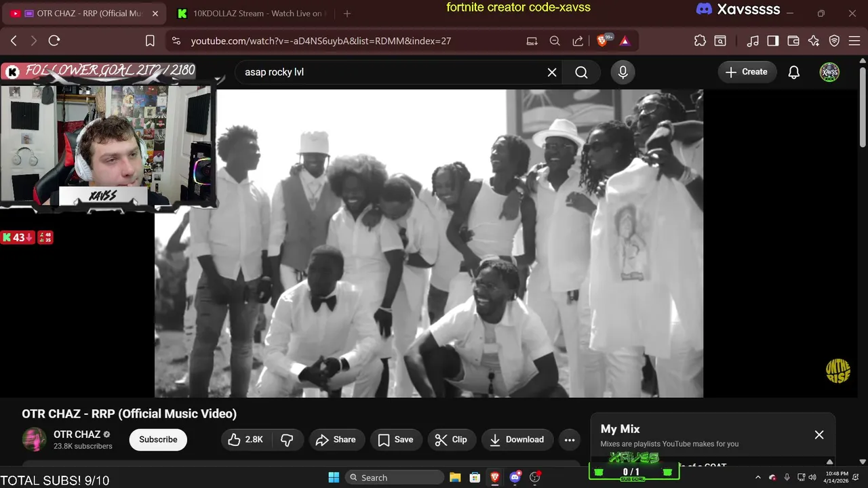Click the Share button under the video
Viewport: 868px width, 488px height.
point(336,439)
